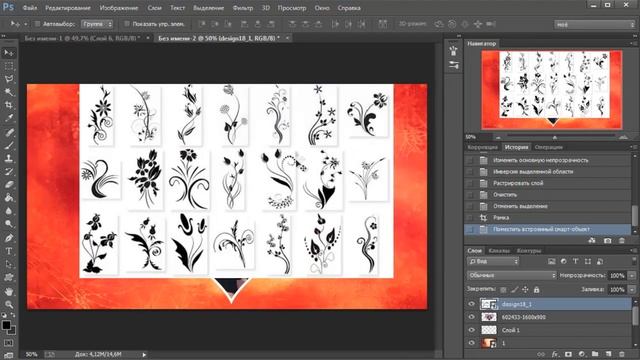The height and width of the screenshot is (360, 640).
Task: Select the History Brush tool
Action: pos(9,171)
